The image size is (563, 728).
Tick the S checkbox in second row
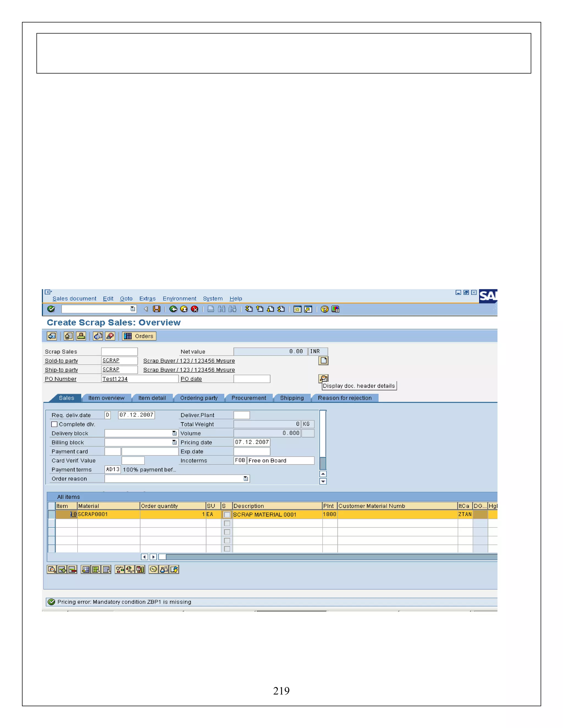[227, 523]
